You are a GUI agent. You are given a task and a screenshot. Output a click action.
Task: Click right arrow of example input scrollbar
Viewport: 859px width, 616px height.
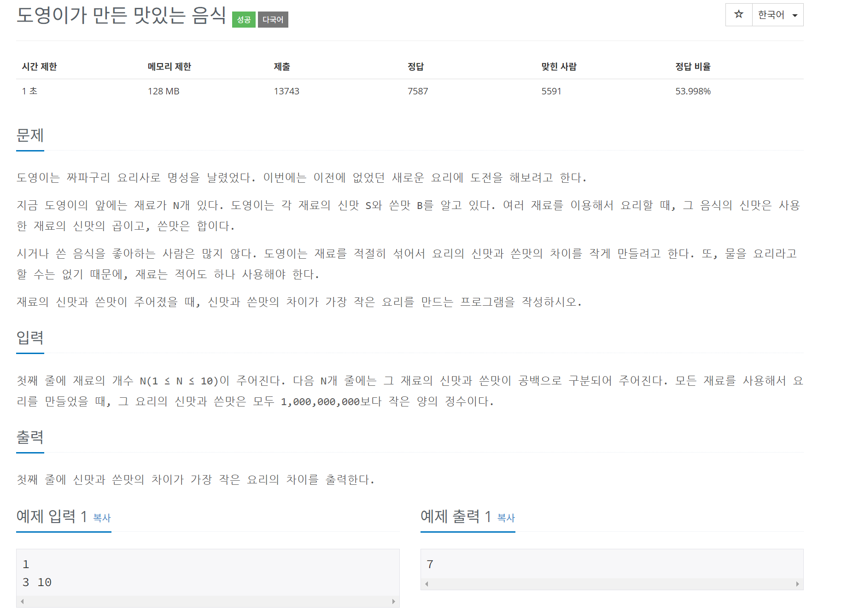tap(394, 601)
